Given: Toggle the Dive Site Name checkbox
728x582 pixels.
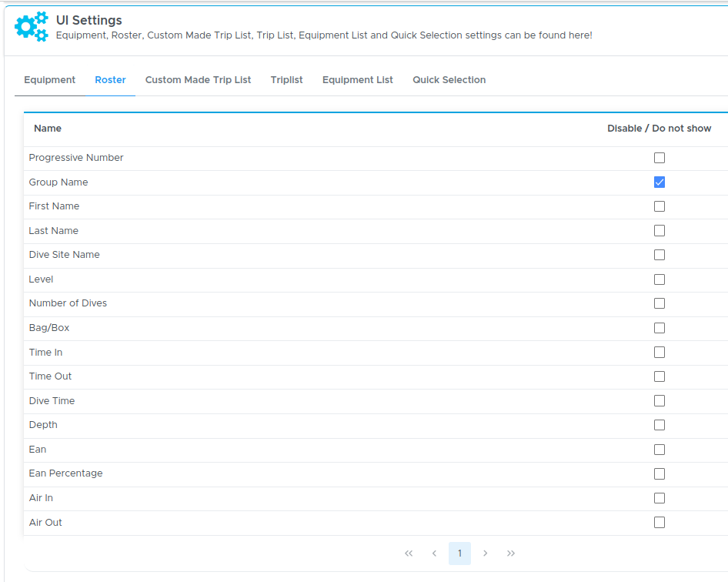Looking at the screenshot, I should pos(660,255).
